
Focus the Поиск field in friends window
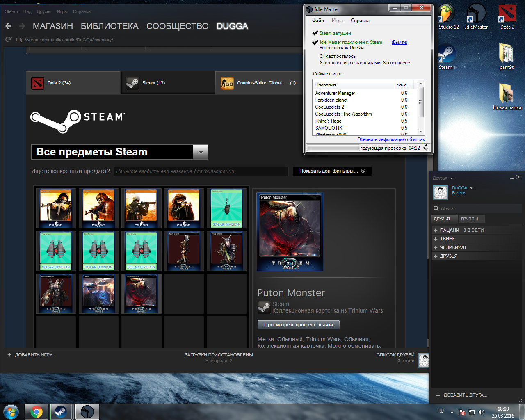pos(476,208)
